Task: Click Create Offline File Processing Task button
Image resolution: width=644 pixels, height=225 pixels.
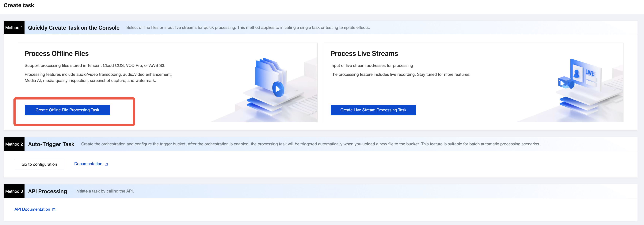Action: point(67,110)
